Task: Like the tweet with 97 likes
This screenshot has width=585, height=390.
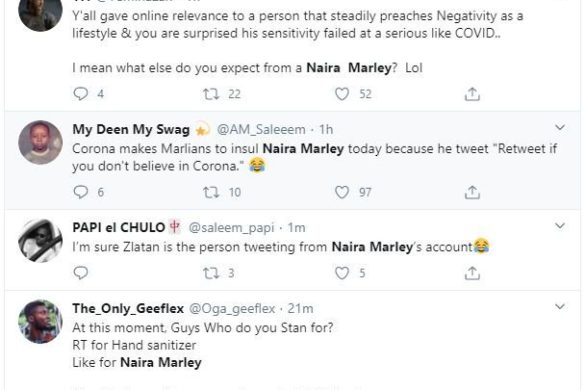Action: [341, 192]
